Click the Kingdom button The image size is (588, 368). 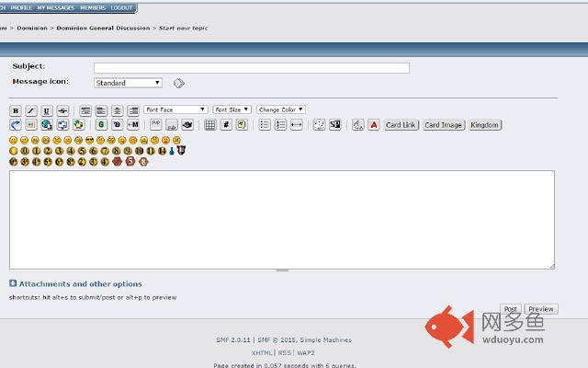[x=484, y=125]
